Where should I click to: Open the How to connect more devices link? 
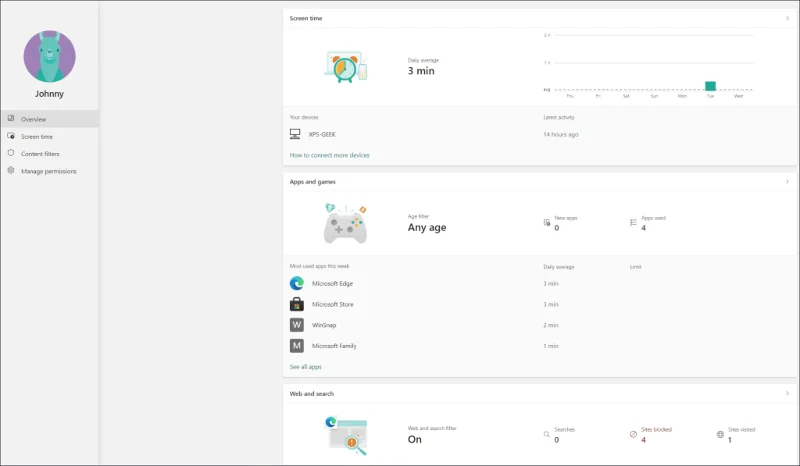330,155
